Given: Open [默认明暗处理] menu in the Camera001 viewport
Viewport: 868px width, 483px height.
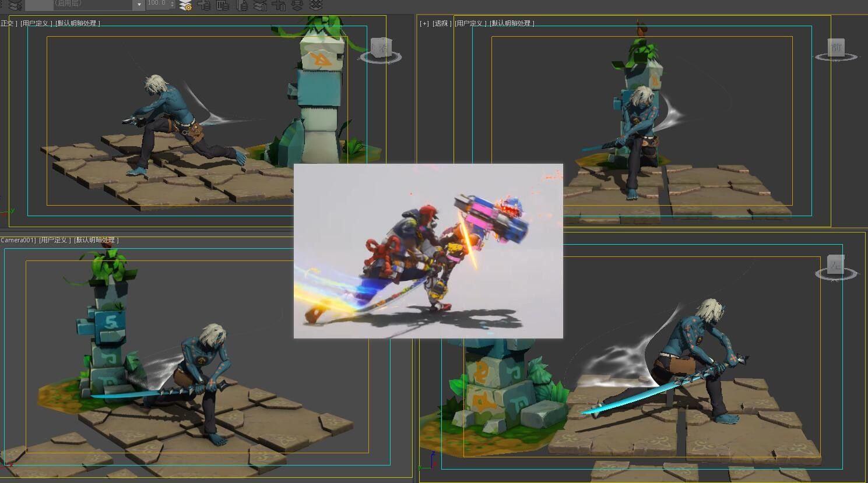Looking at the screenshot, I should (96, 240).
